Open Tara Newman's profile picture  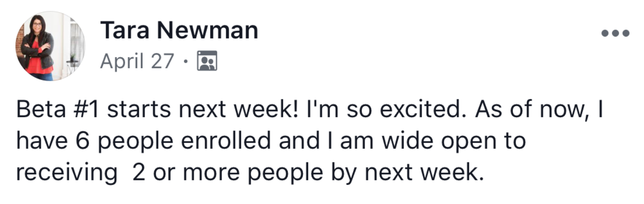click(51, 46)
